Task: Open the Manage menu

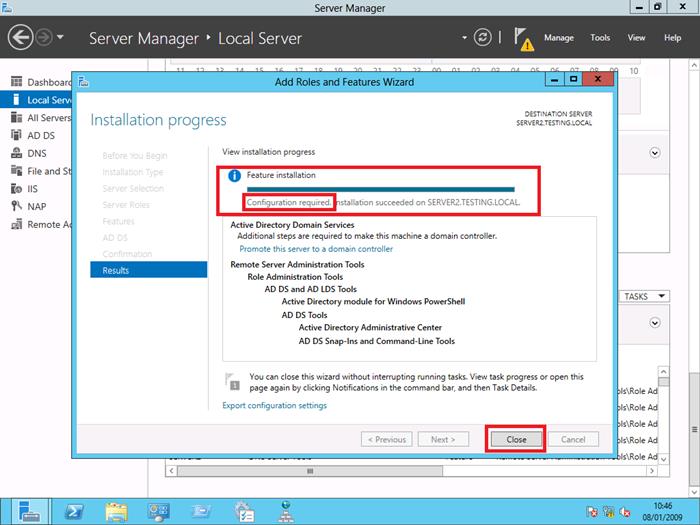Action: [558, 38]
